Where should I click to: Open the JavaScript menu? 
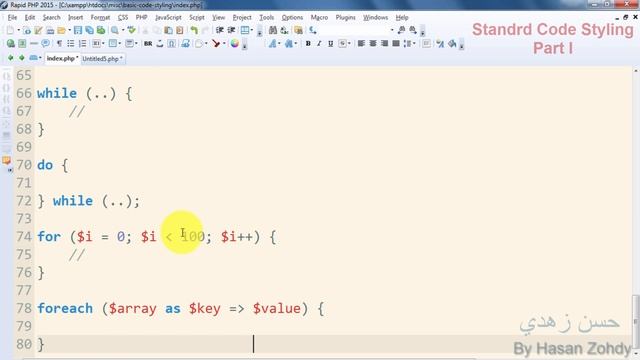coord(168,18)
